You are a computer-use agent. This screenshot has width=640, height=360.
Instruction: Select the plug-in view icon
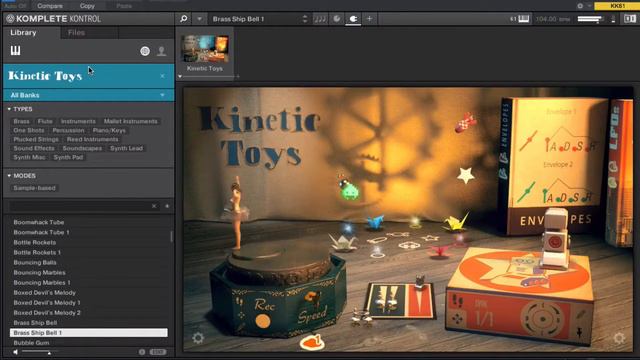(353, 19)
